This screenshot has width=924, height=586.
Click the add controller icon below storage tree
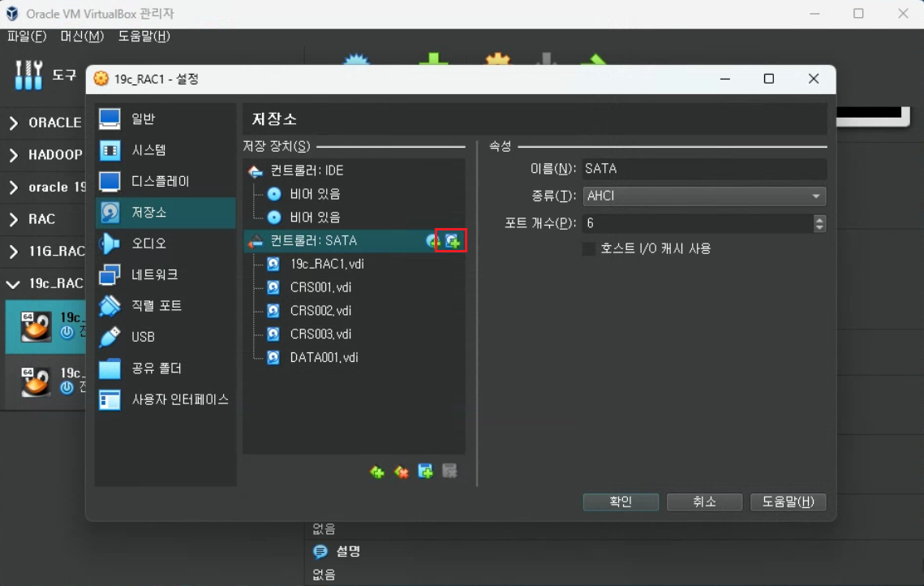point(377,472)
